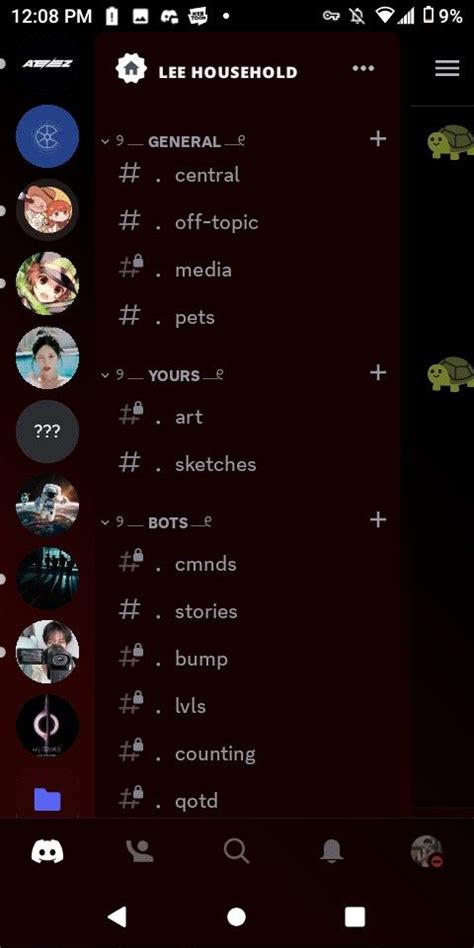The height and width of the screenshot is (948, 474).
Task: Collapse the BOTS category
Action: 157,522
